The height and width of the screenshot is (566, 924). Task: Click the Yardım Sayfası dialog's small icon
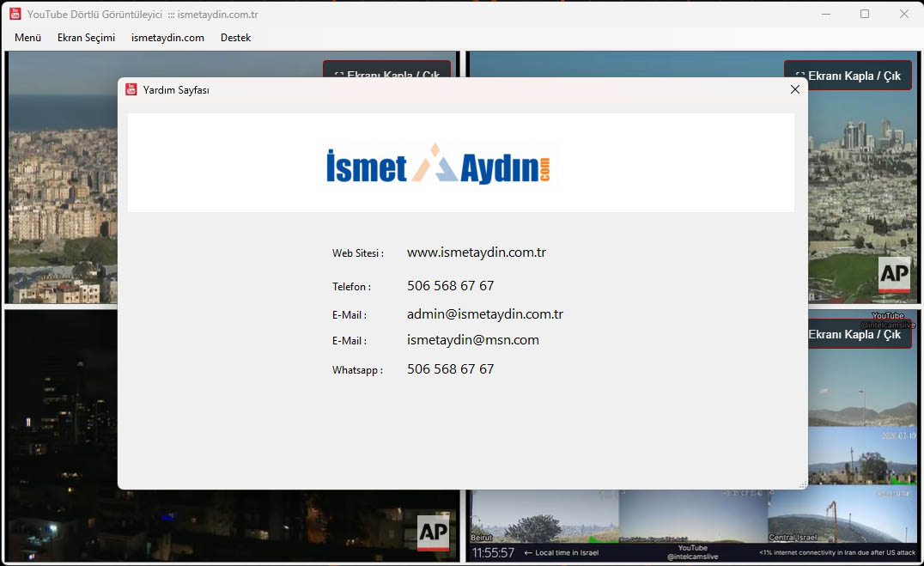(x=131, y=89)
